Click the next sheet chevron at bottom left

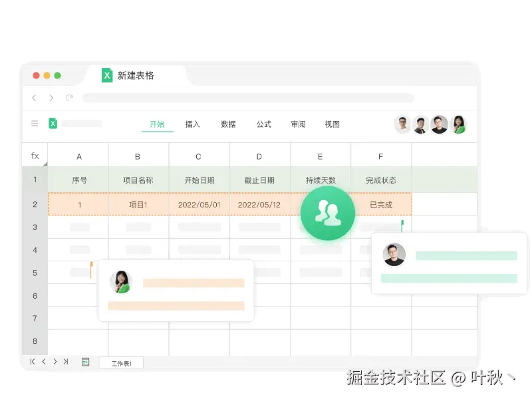pyautogui.click(x=54, y=362)
